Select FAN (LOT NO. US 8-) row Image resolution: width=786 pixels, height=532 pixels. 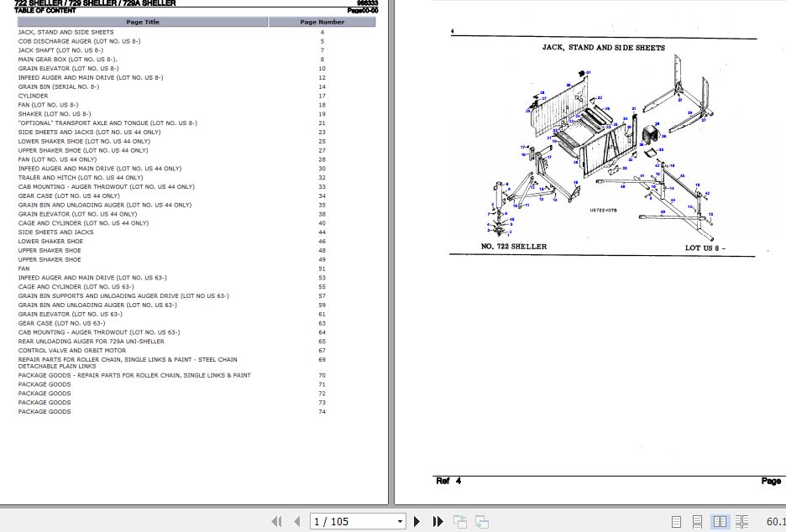(48, 105)
